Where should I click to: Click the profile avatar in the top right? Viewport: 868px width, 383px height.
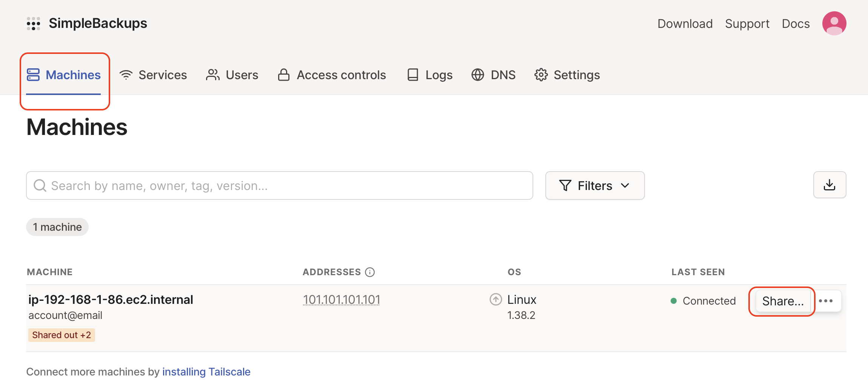[x=834, y=23]
